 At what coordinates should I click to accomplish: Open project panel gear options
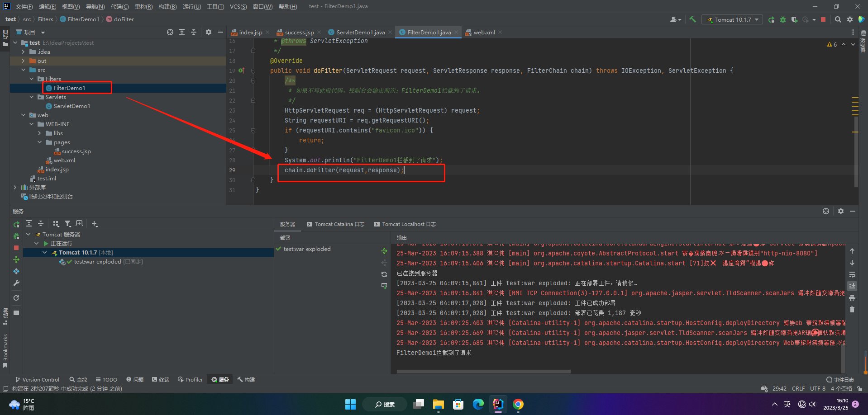click(209, 32)
